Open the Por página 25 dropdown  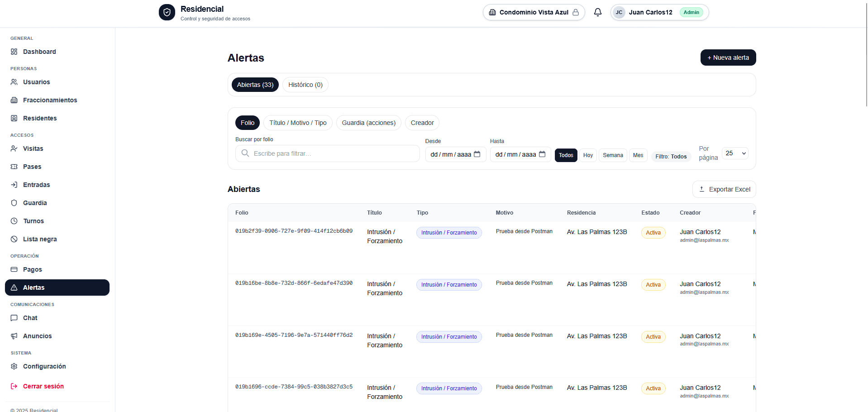735,153
